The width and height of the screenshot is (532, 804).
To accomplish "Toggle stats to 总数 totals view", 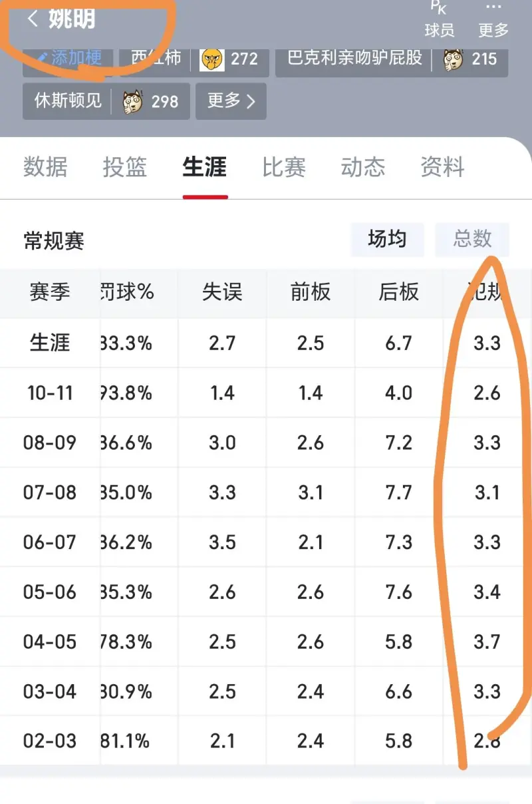I will tap(472, 239).
